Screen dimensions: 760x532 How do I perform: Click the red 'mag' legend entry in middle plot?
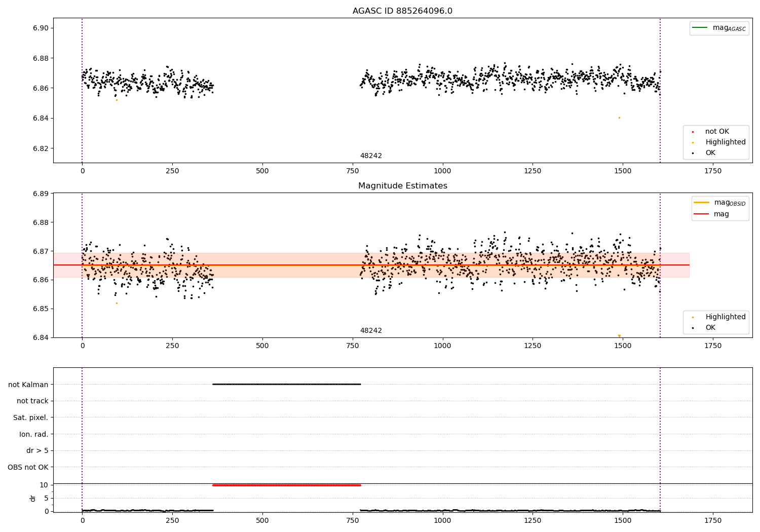(711, 214)
